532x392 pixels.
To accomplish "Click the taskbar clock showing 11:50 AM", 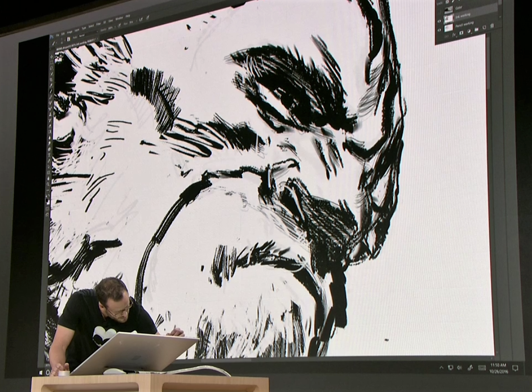I will coord(498,368).
